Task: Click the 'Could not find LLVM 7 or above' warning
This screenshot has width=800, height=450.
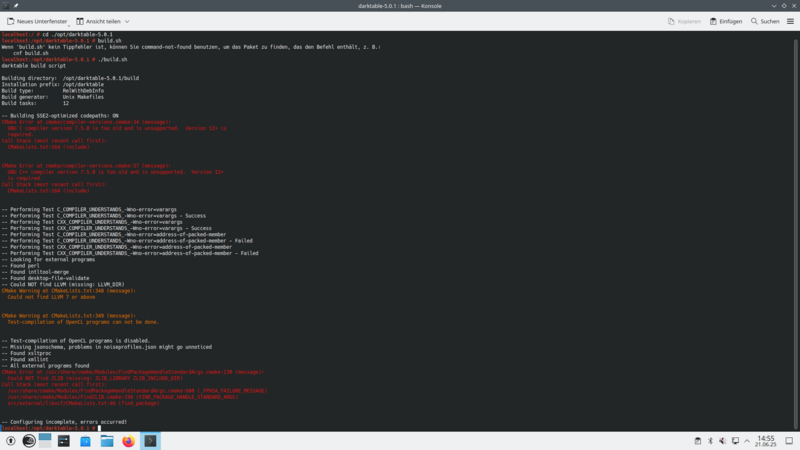Action: click(x=51, y=297)
